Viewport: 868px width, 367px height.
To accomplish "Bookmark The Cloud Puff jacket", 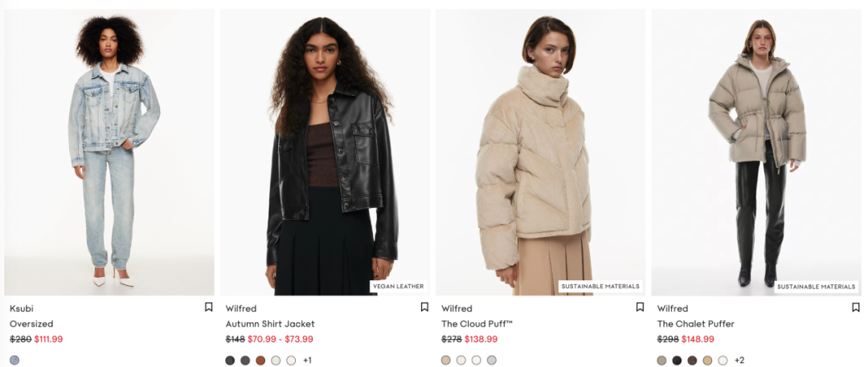I will tap(640, 307).
